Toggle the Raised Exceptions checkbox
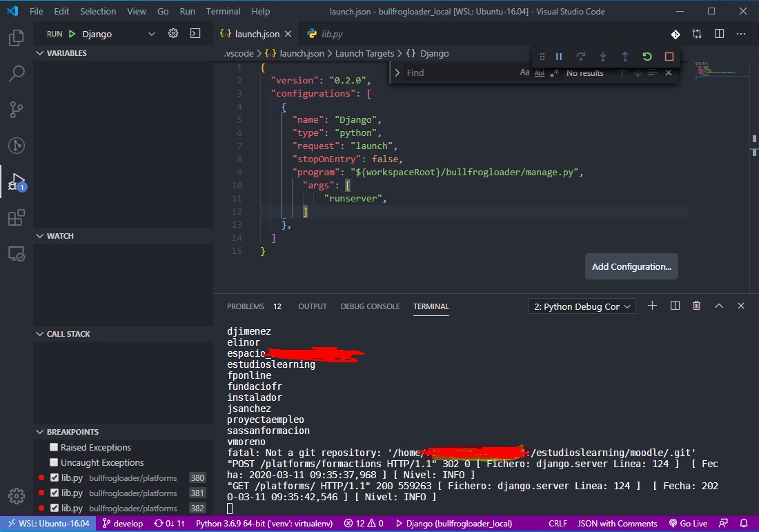This screenshot has width=759, height=532. [54, 447]
